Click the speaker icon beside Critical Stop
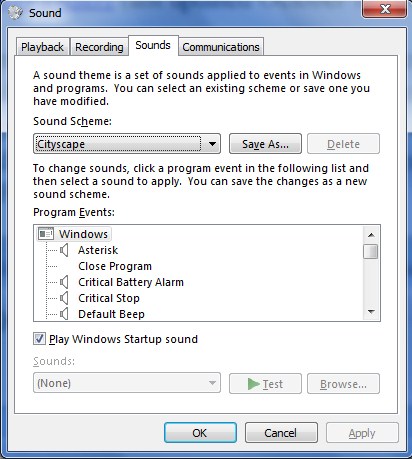This screenshot has height=459, width=412. tap(64, 298)
